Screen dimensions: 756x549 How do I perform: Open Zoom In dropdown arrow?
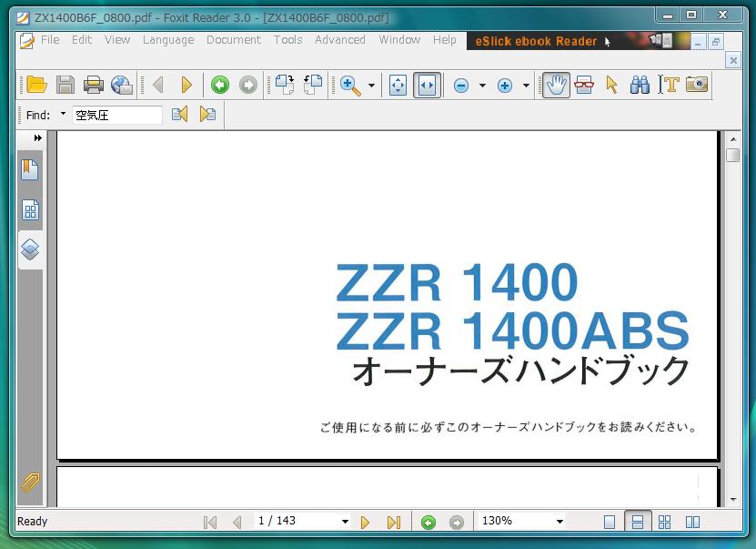[x=526, y=86]
